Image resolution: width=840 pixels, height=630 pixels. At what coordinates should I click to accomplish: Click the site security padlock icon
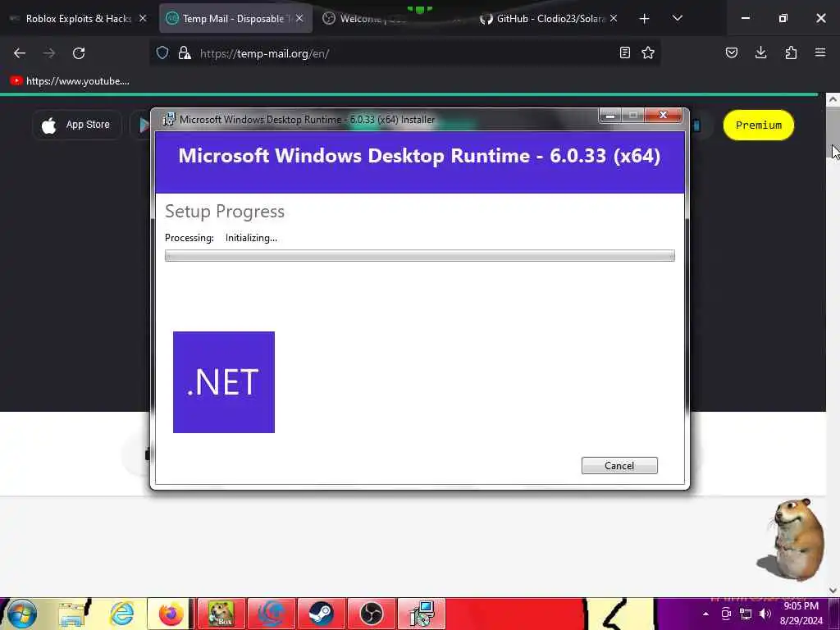[x=185, y=52]
